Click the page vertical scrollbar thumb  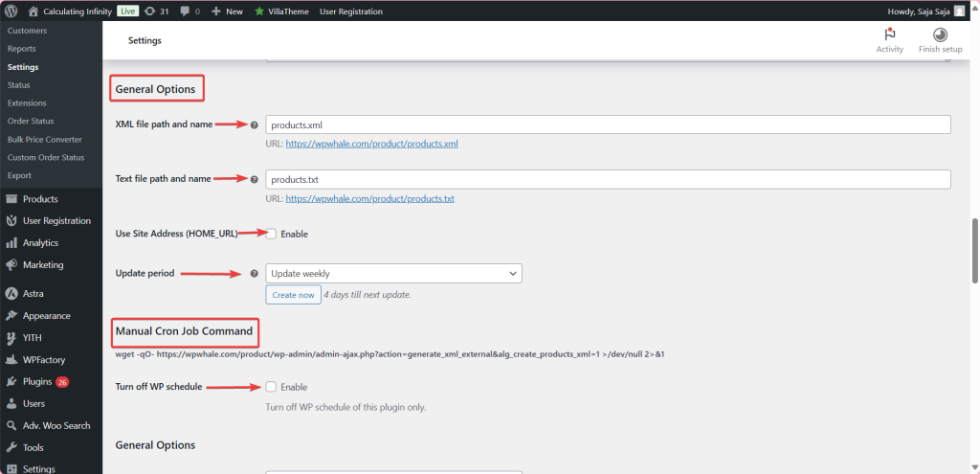pyautogui.click(x=975, y=250)
